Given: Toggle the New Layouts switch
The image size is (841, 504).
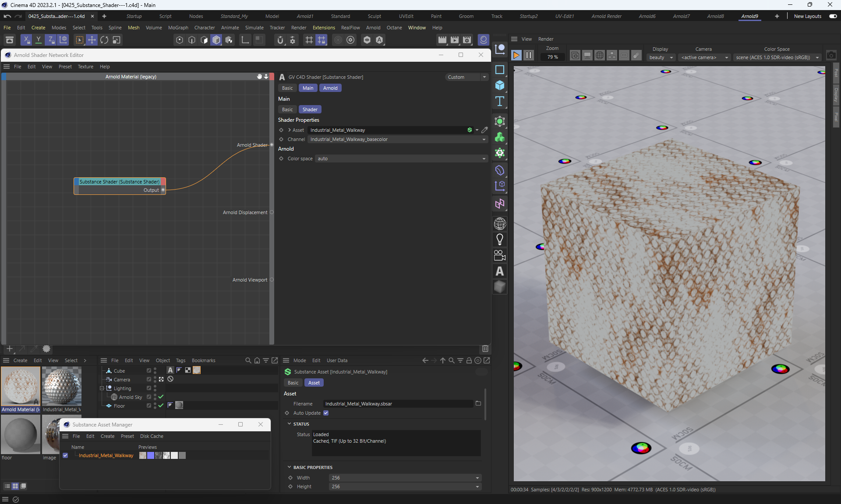Looking at the screenshot, I should [x=833, y=16].
